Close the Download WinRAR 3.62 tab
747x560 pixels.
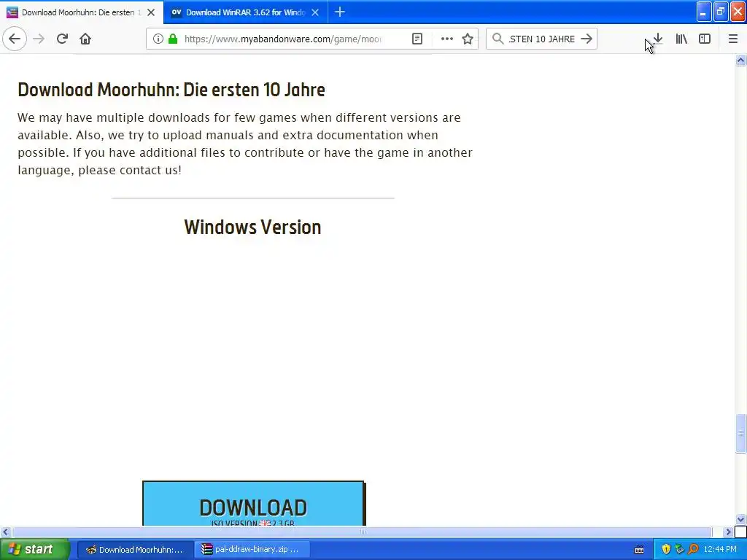click(315, 12)
